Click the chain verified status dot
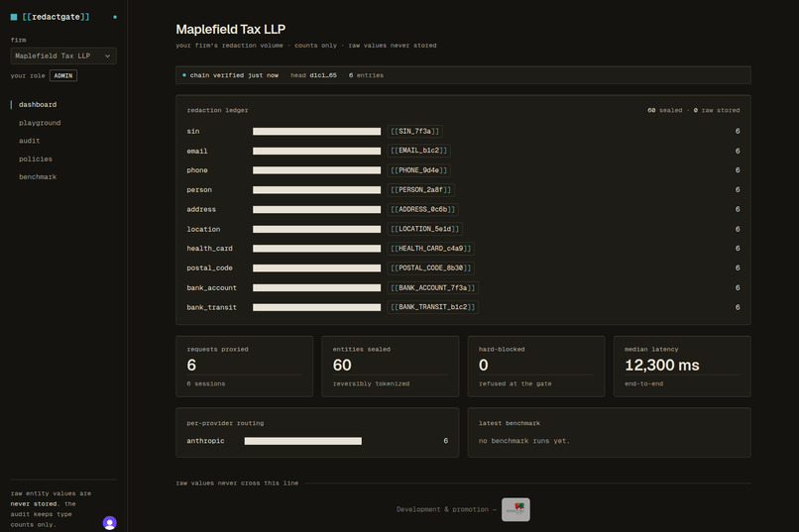The width and height of the screenshot is (799, 532). (184, 75)
